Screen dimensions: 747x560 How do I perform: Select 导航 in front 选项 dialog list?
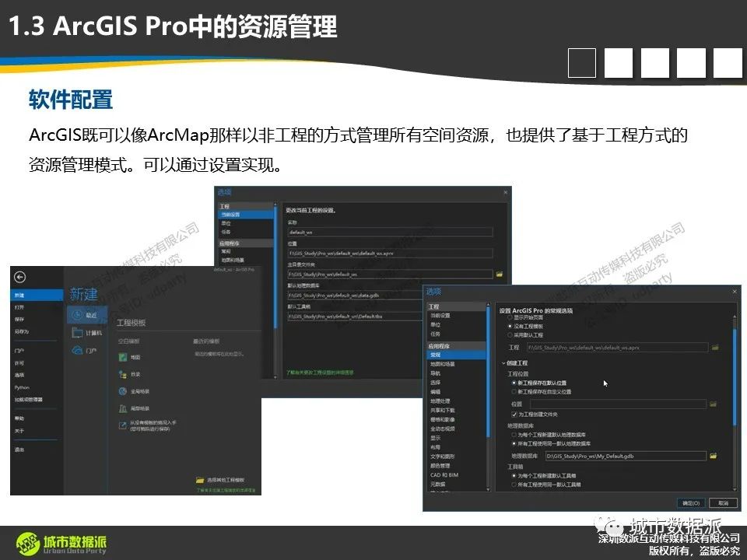436,373
